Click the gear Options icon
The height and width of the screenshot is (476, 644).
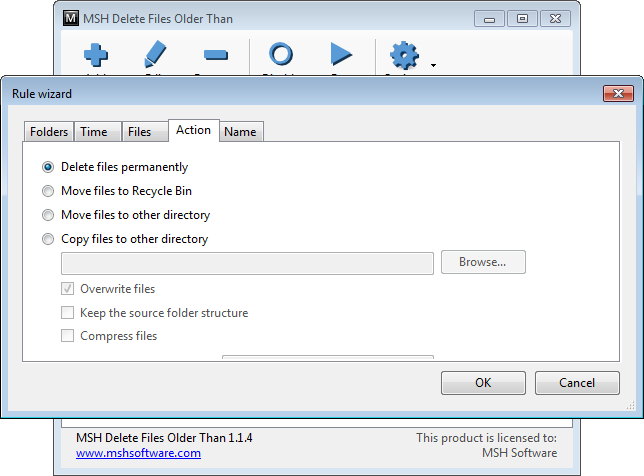click(x=404, y=55)
